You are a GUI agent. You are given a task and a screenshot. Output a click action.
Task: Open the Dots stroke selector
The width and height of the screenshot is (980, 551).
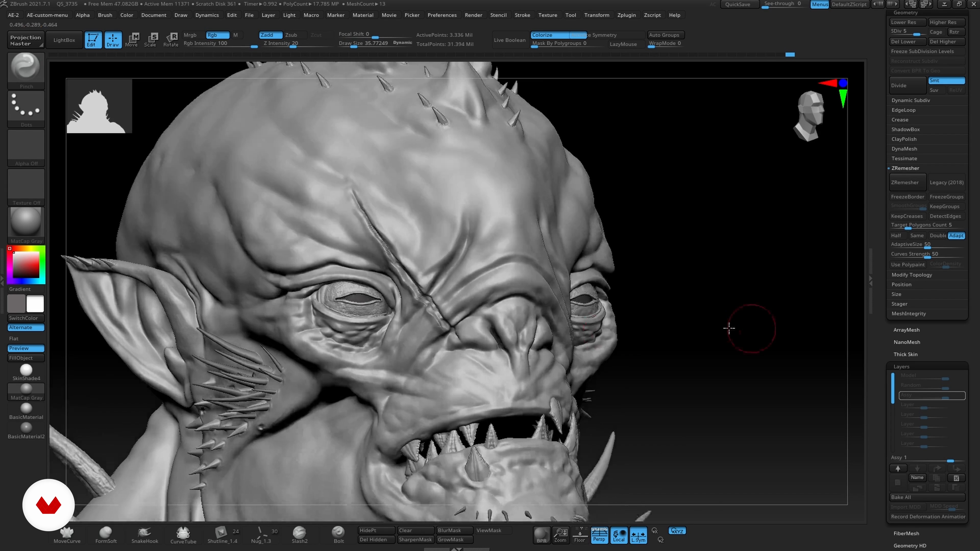(x=26, y=109)
